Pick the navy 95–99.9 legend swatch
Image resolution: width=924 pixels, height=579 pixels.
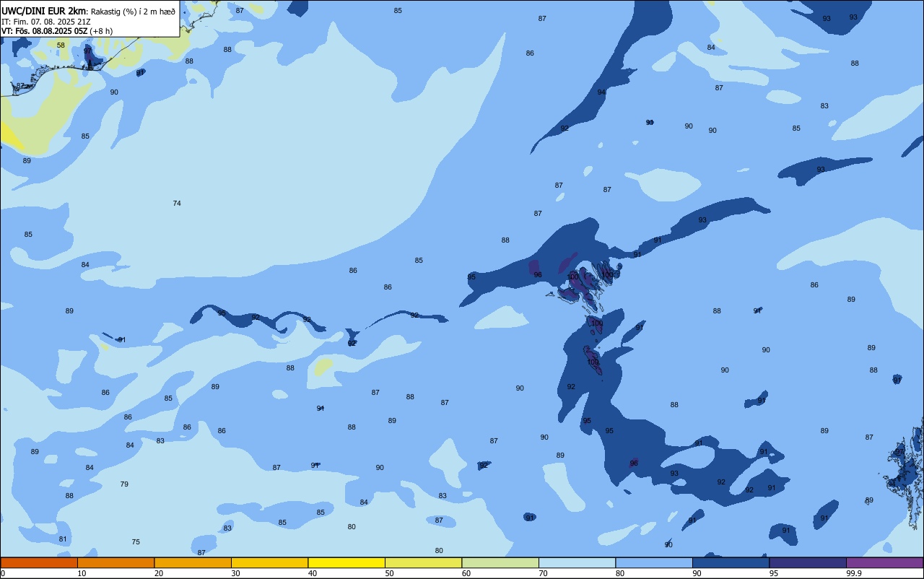[808, 562]
